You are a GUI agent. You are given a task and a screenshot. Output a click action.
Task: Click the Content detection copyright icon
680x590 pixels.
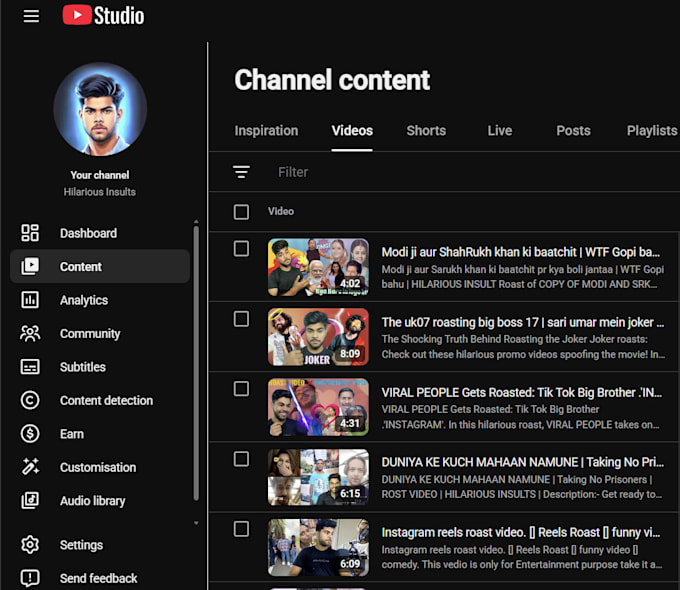(30, 400)
